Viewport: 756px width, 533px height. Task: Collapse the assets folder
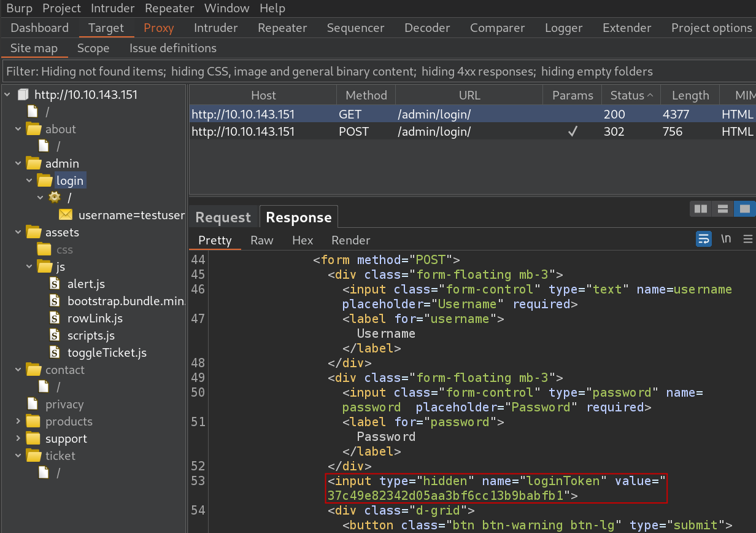(x=18, y=232)
